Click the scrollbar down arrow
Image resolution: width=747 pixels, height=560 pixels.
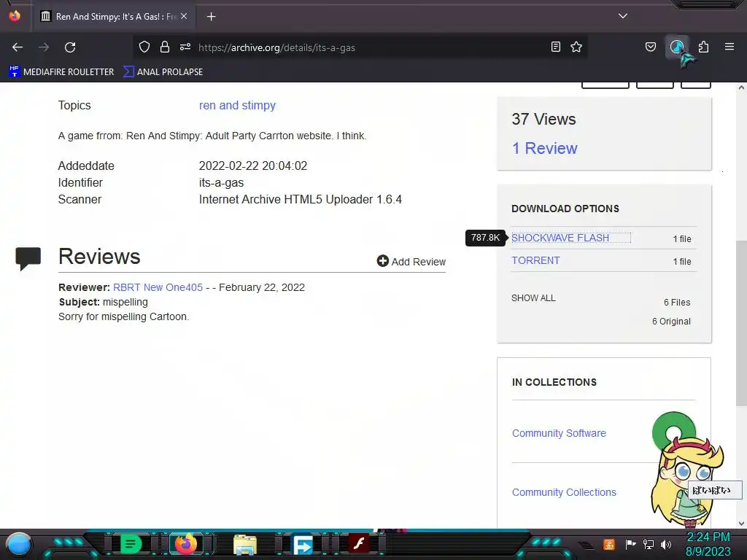point(741,524)
